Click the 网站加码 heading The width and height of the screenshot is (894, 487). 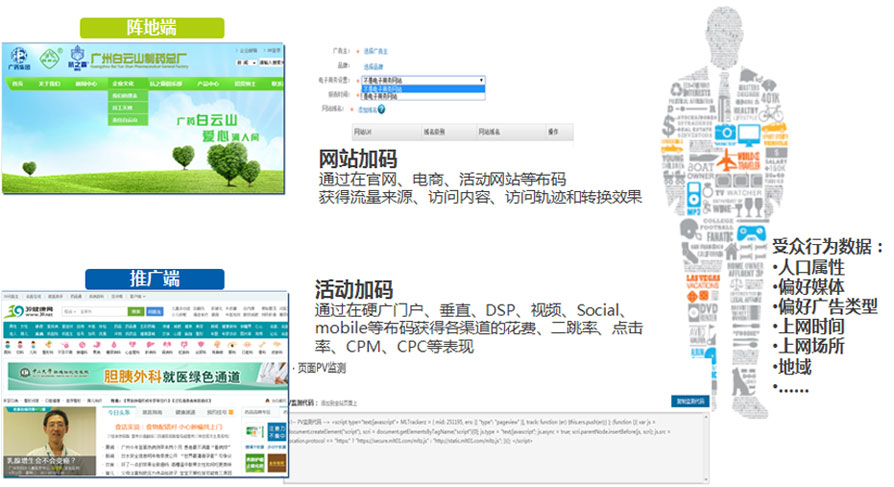(357, 159)
